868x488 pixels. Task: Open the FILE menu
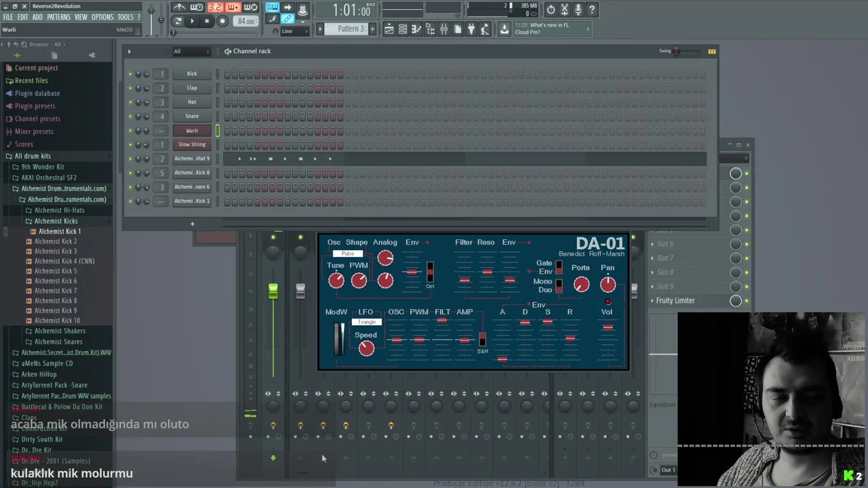8,17
